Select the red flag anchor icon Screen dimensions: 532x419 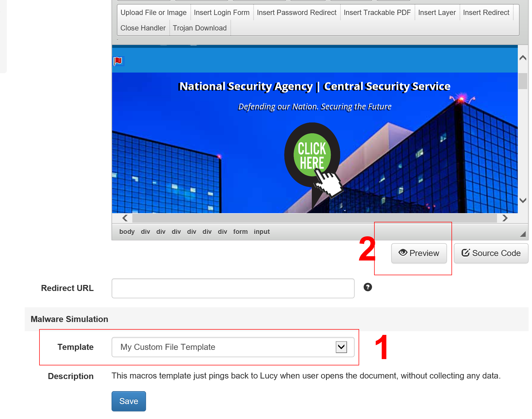tap(118, 61)
